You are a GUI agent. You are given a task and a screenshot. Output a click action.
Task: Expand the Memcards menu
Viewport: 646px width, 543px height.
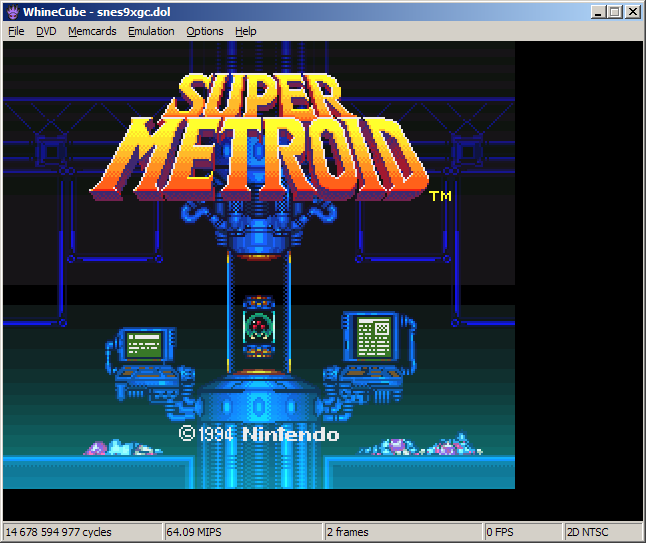[x=92, y=31]
